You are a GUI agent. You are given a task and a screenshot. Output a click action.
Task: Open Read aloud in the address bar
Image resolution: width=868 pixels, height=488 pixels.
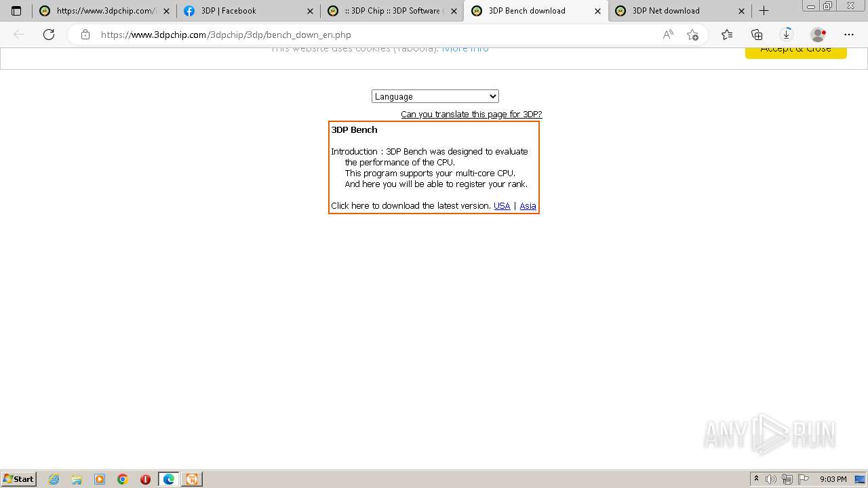668,35
